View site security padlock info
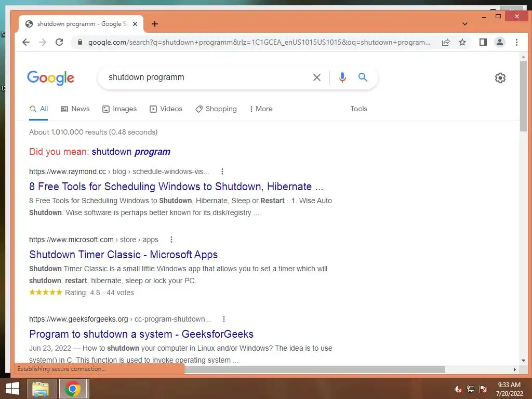The image size is (532, 399). (x=80, y=42)
